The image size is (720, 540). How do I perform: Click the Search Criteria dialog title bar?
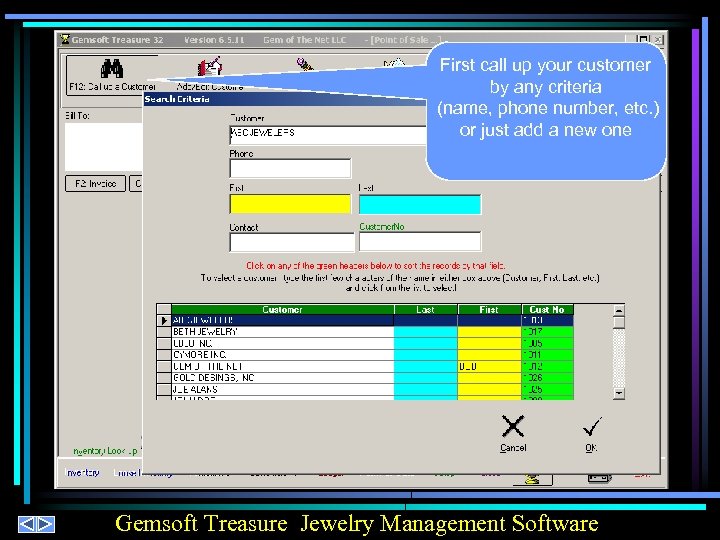click(x=285, y=99)
